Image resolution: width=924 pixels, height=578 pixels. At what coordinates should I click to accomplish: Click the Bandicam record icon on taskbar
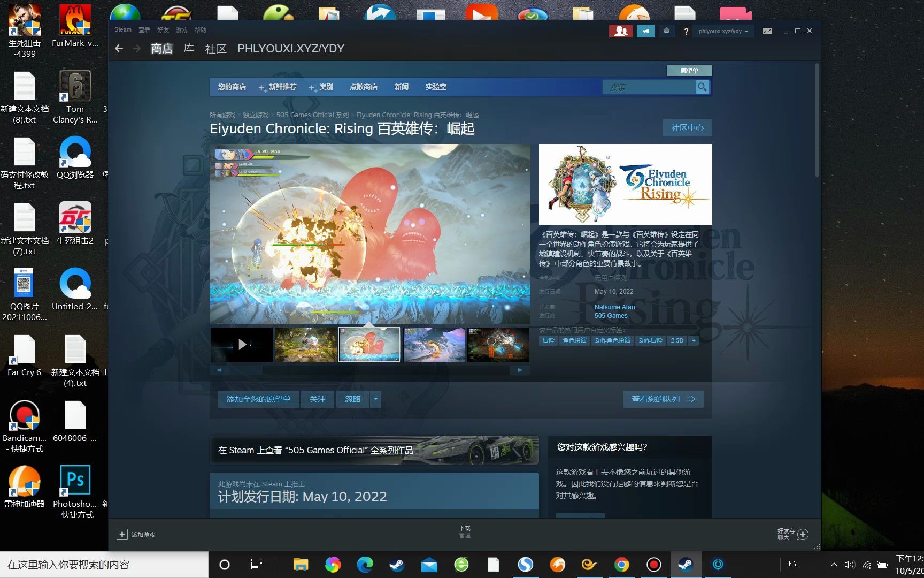653,565
